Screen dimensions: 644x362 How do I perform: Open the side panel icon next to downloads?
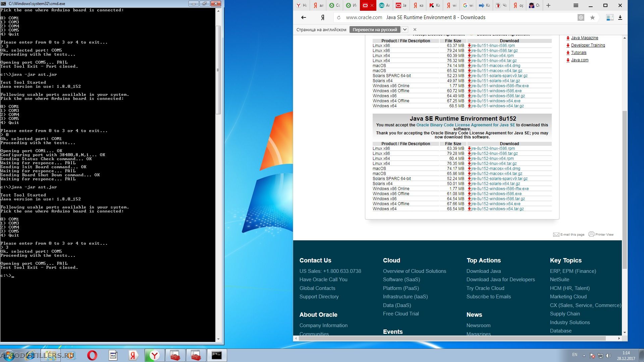610,17
